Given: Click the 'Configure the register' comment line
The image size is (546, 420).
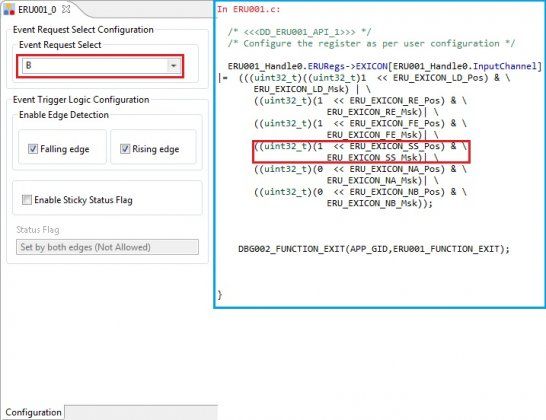Looking at the screenshot, I should [x=372, y=44].
